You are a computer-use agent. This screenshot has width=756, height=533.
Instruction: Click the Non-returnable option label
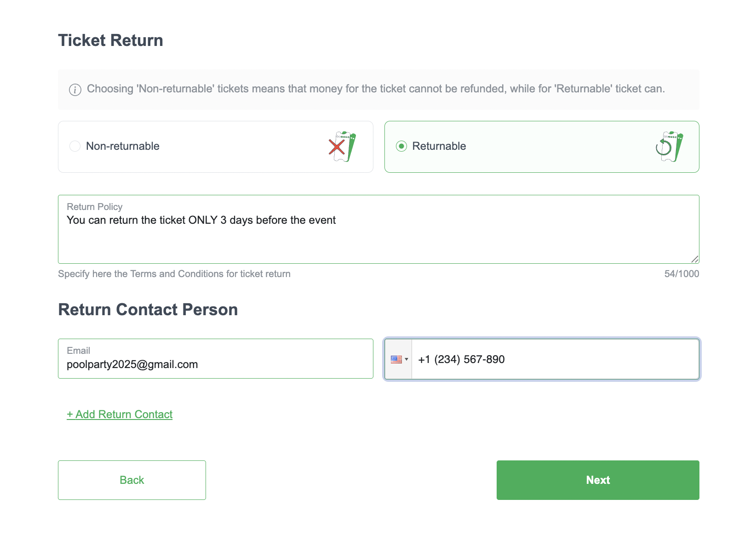(123, 146)
